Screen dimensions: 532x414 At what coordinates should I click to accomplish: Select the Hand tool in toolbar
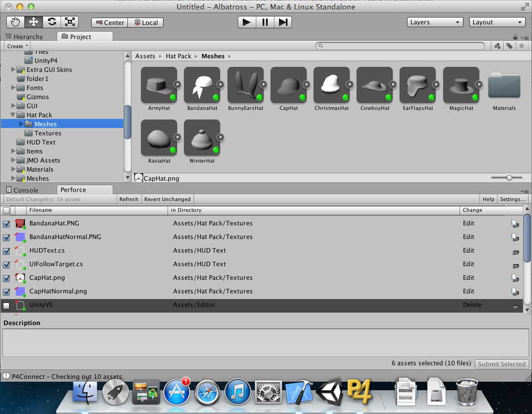pyautogui.click(x=15, y=23)
